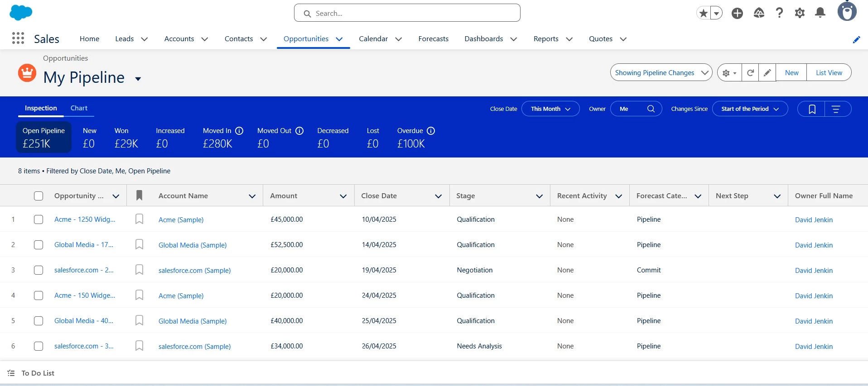This screenshot has width=868, height=386.
Task: Open the Acme - 1250 Widg... opportunity link
Action: [x=85, y=219]
